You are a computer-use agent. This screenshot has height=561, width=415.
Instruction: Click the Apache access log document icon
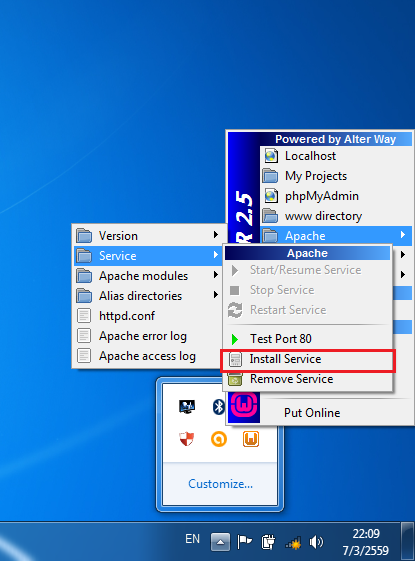[84, 356]
